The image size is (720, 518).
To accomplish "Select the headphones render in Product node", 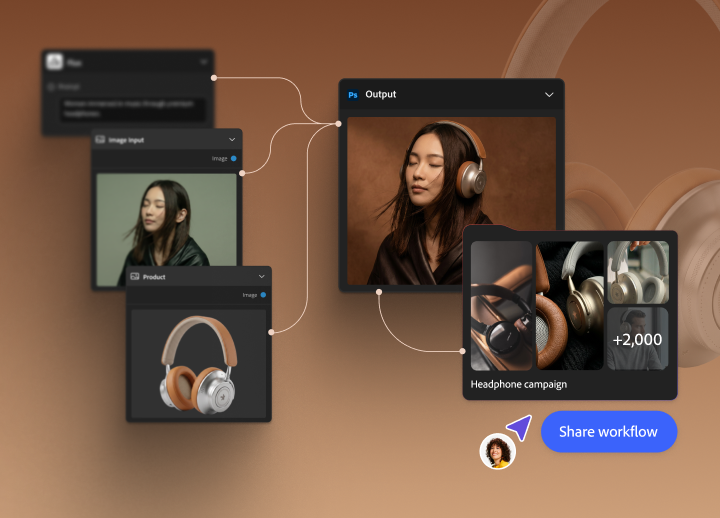I will 198,363.
